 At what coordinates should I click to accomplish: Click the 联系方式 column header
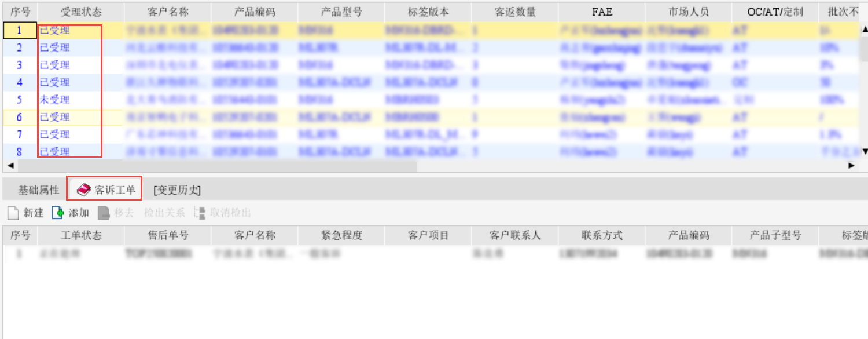pyautogui.click(x=602, y=235)
